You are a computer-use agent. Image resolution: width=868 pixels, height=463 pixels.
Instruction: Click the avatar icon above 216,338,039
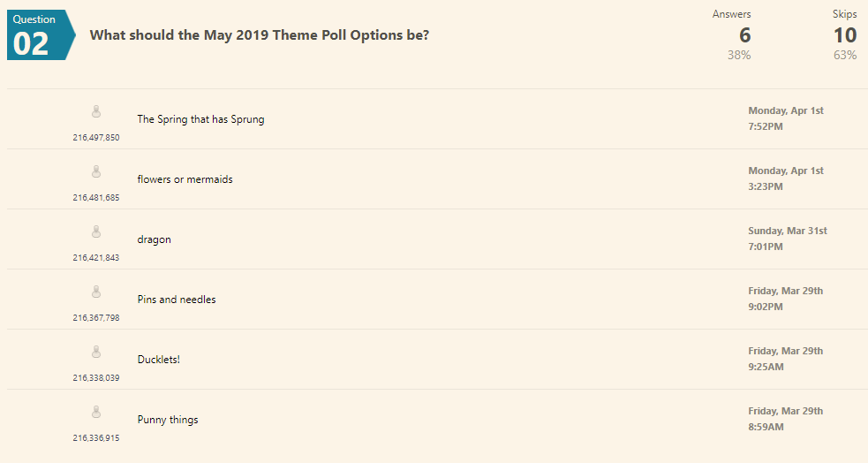tap(96, 353)
